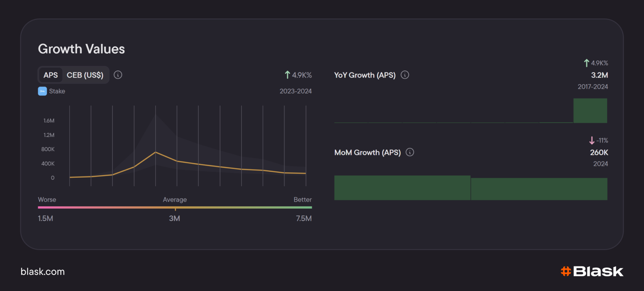Click the right MoM Growth bar

click(539, 189)
